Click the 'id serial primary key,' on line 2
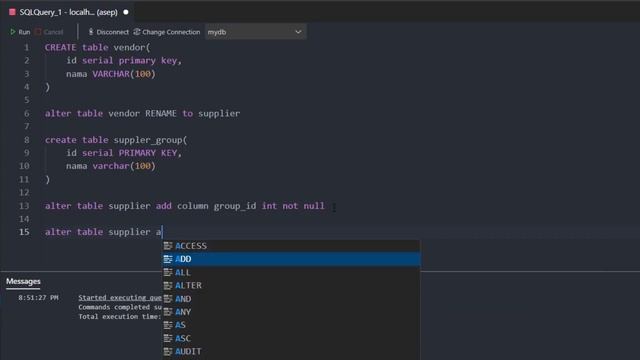The height and width of the screenshot is (360, 640). (x=124, y=60)
